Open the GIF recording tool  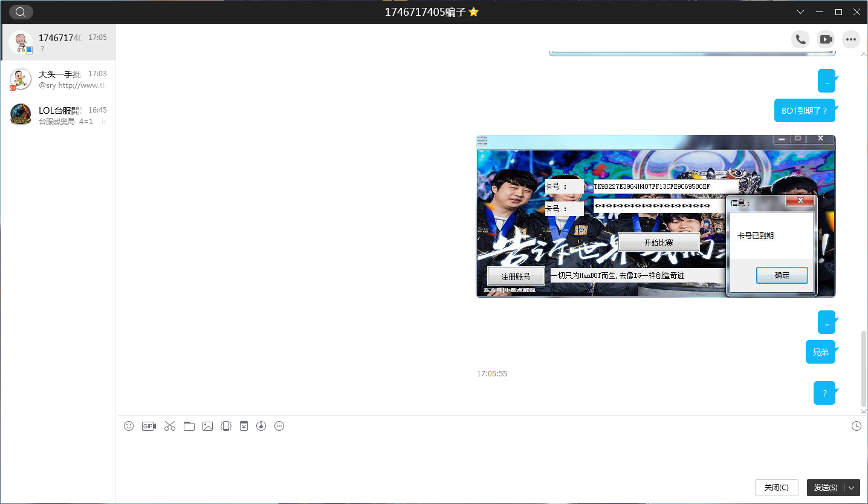pyautogui.click(x=149, y=426)
